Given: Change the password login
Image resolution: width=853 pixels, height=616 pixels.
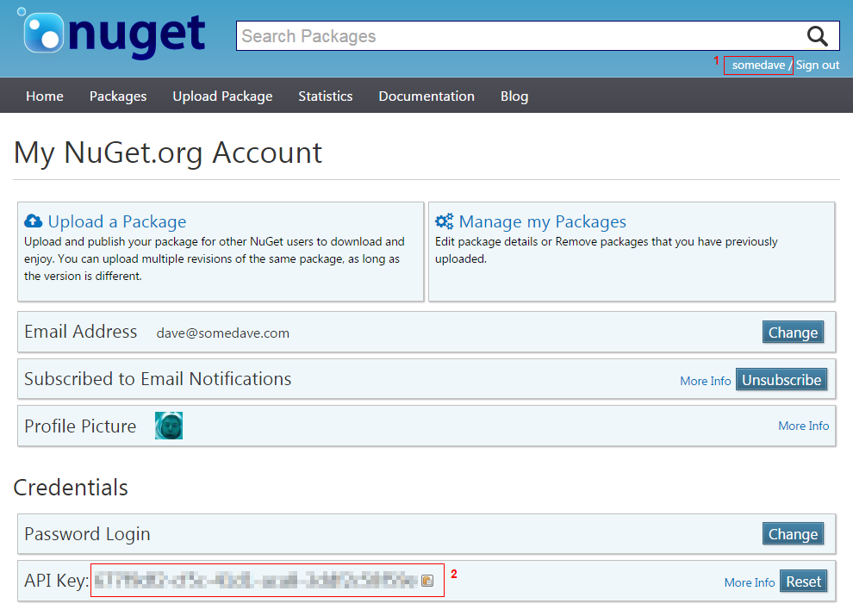Looking at the screenshot, I should coord(793,534).
